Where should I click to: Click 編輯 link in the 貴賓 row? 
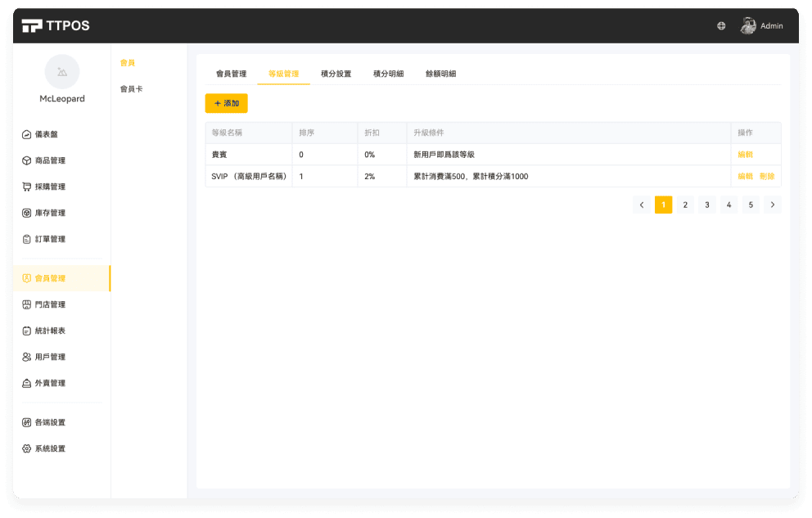(x=745, y=155)
